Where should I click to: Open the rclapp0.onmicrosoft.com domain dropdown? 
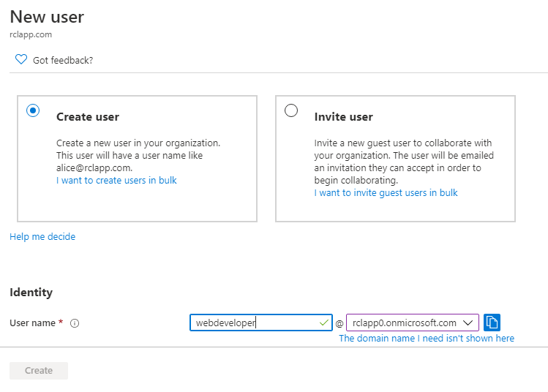pyautogui.click(x=413, y=323)
